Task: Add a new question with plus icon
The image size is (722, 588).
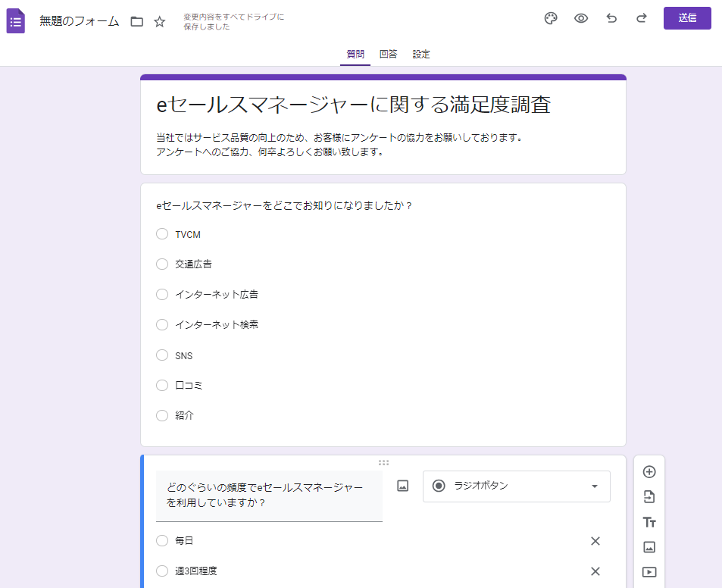Action: pyautogui.click(x=649, y=472)
